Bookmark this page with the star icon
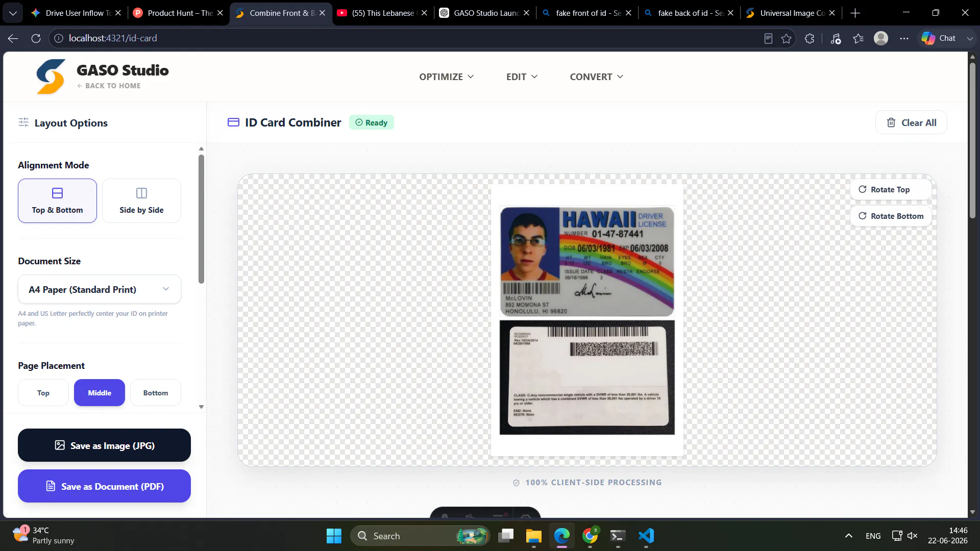980x551 pixels. (x=787, y=38)
